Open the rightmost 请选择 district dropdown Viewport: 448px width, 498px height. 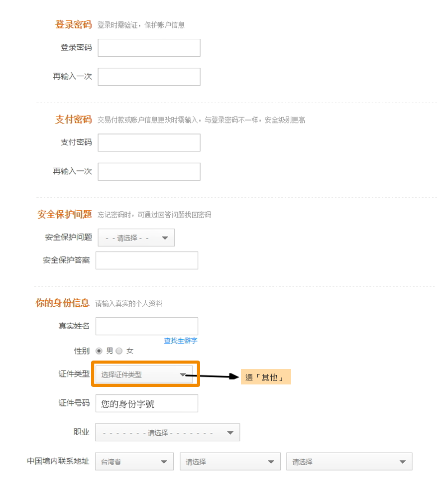(x=349, y=462)
